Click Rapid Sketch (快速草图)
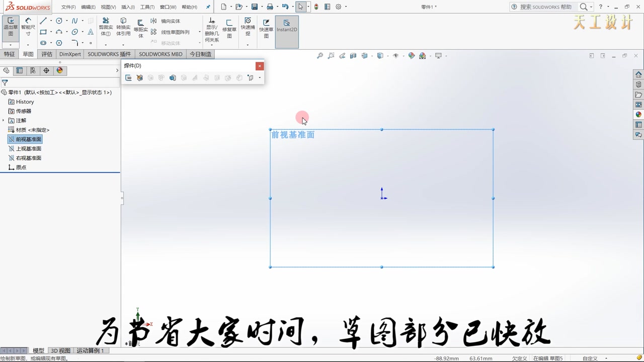The height and width of the screenshot is (362, 644). (266, 28)
